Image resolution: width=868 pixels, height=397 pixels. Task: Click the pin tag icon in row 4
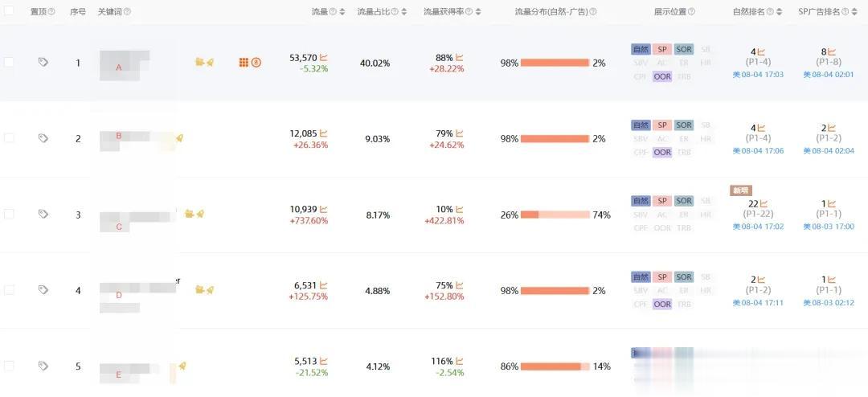[43, 290]
